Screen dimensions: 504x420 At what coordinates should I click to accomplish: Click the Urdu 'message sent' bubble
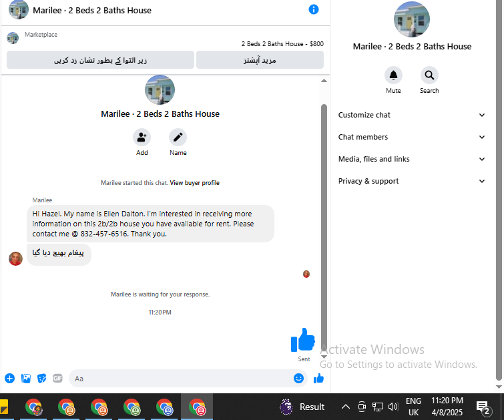[x=59, y=254]
